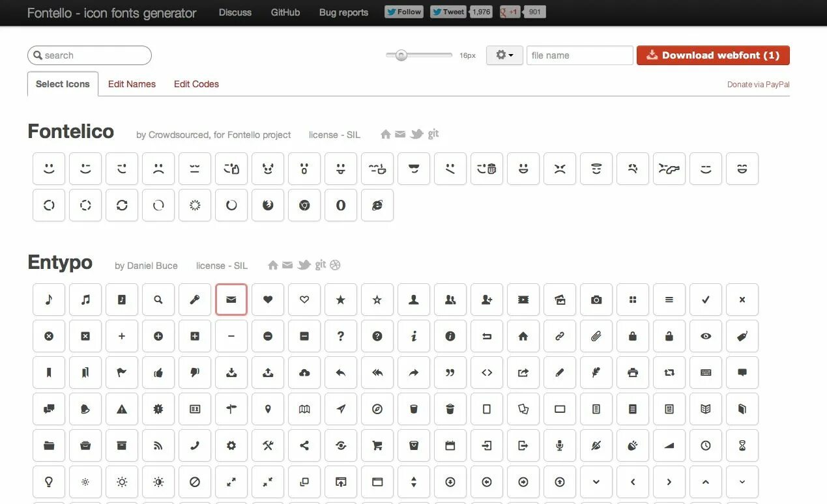
Task: Open Bug reports in navigation
Action: pyautogui.click(x=343, y=12)
